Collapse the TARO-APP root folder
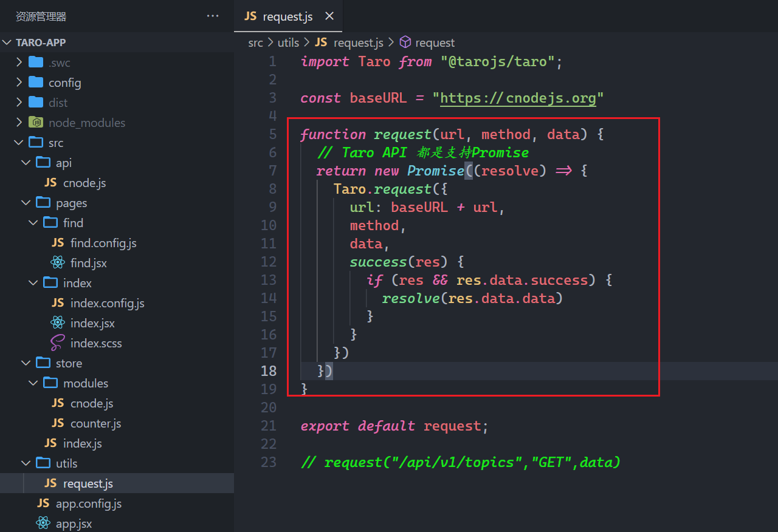 coord(8,43)
